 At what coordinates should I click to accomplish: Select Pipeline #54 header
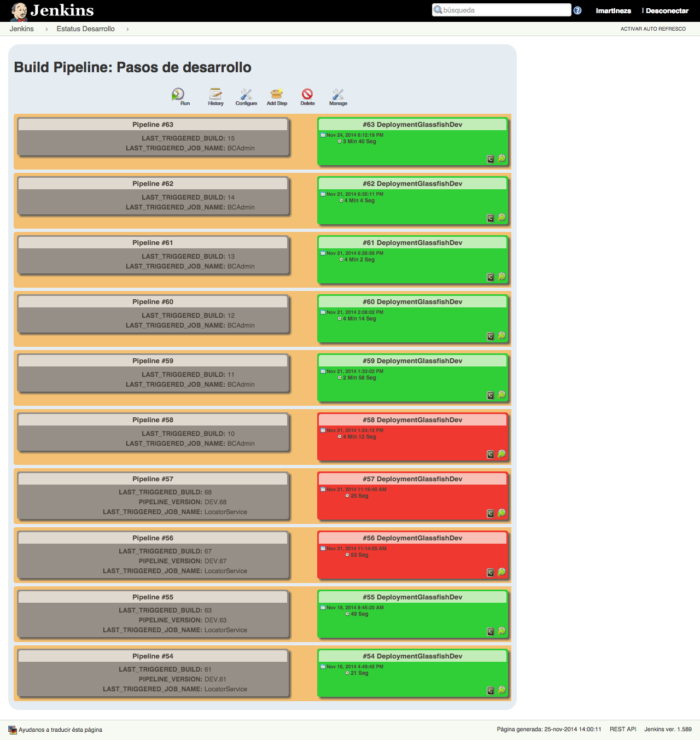tap(153, 656)
